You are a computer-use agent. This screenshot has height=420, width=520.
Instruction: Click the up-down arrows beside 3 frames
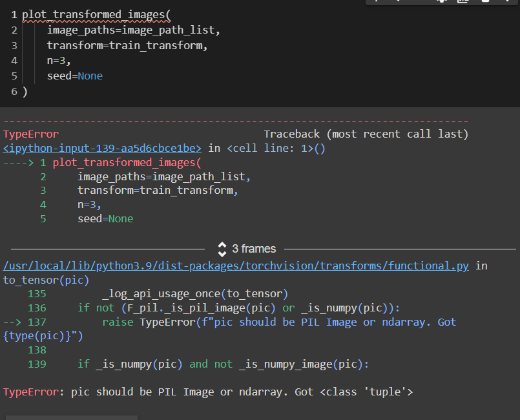[222, 248]
